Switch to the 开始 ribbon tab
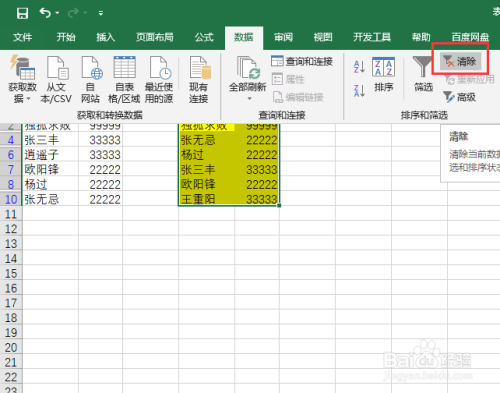The height and width of the screenshot is (393, 500). click(x=66, y=37)
